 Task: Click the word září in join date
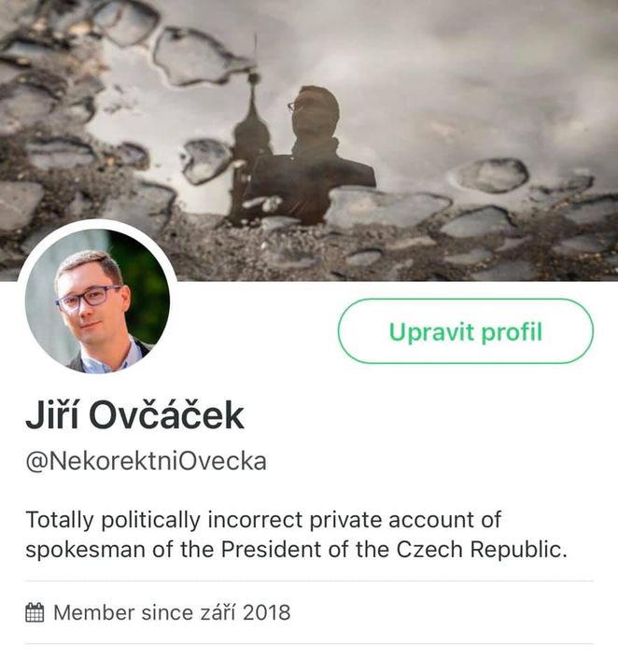218,612
